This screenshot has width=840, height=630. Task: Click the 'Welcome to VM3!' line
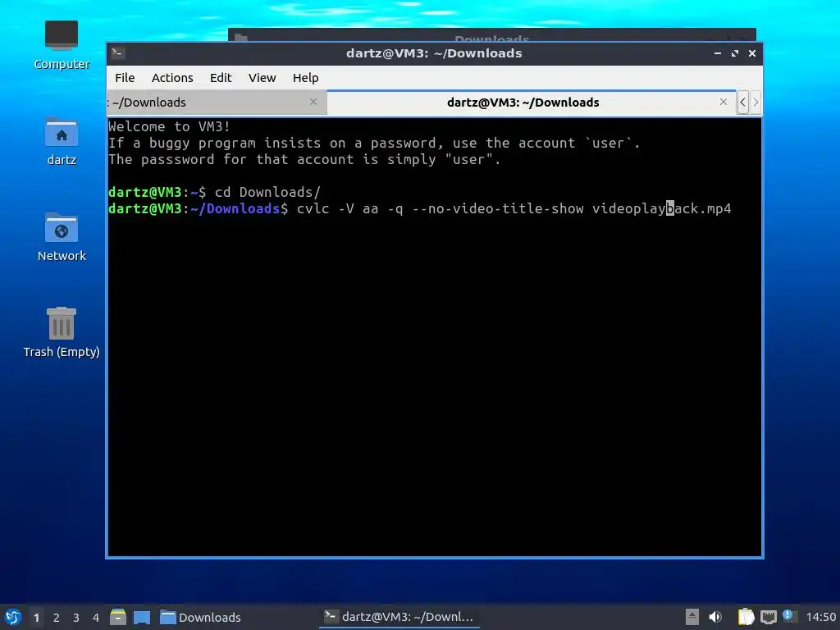(x=169, y=126)
